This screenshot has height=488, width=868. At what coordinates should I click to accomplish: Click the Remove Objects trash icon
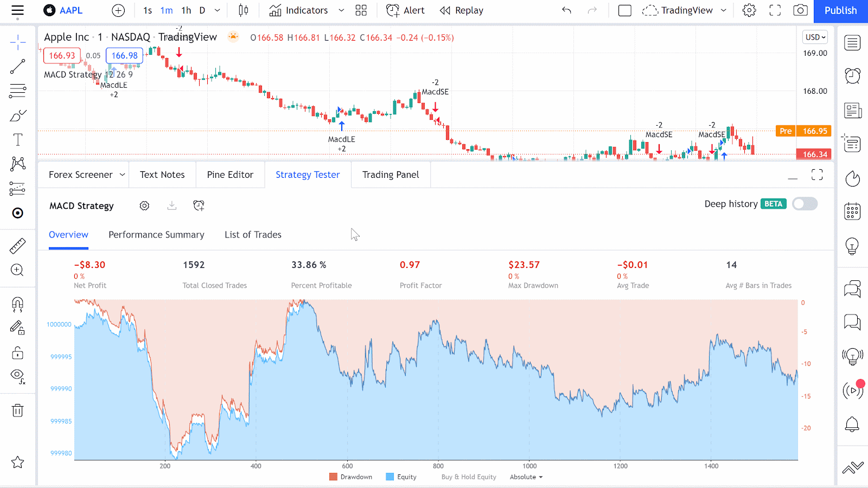pos(17,410)
